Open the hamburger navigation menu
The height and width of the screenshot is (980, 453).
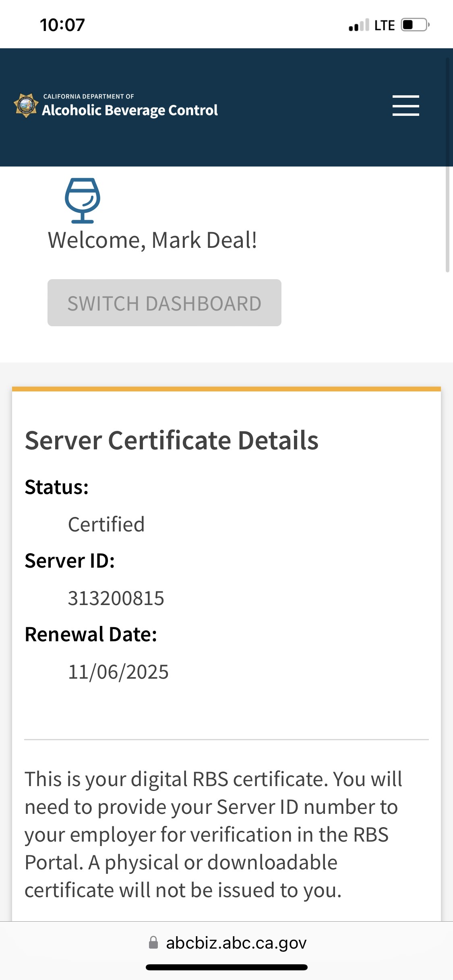pos(405,105)
